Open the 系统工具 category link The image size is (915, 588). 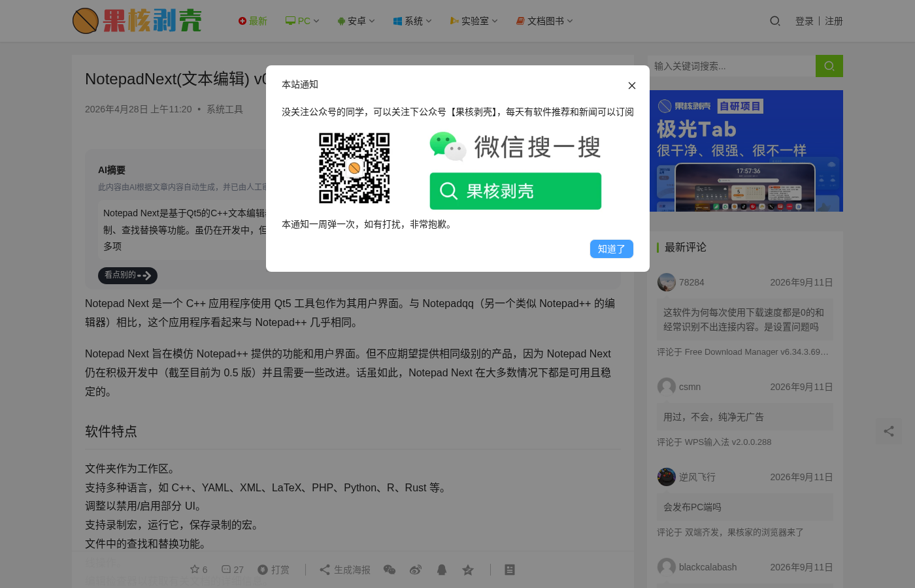click(225, 109)
